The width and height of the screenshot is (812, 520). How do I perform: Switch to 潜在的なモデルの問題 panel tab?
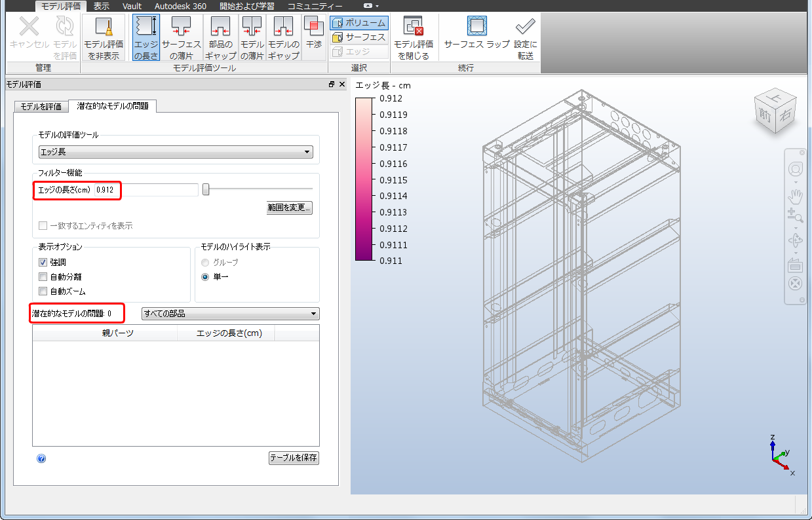112,105
